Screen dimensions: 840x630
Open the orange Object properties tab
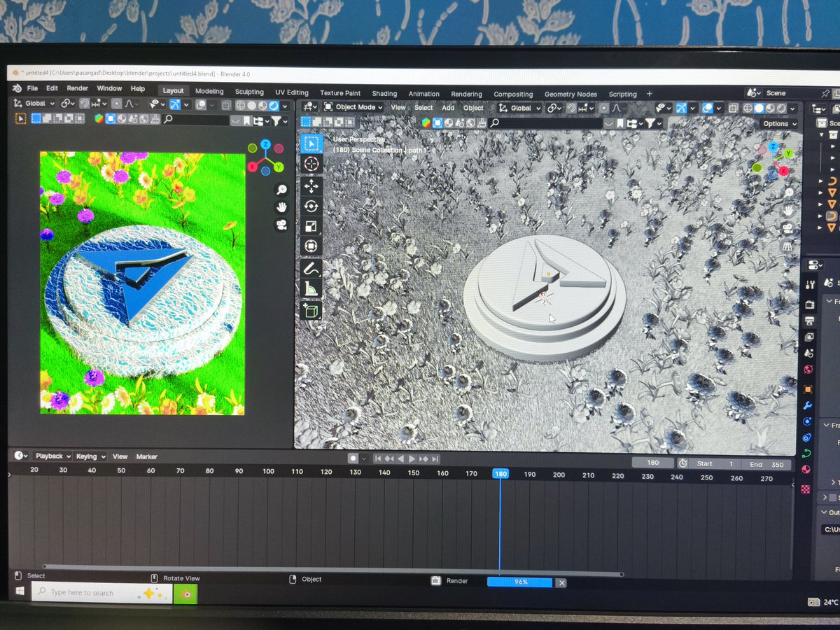pos(808,388)
